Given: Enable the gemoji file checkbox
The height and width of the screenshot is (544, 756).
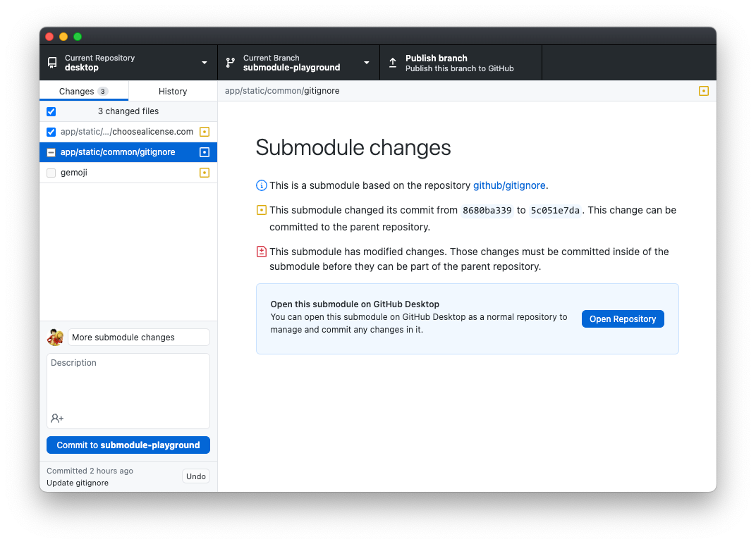Looking at the screenshot, I should pos(51,172).
